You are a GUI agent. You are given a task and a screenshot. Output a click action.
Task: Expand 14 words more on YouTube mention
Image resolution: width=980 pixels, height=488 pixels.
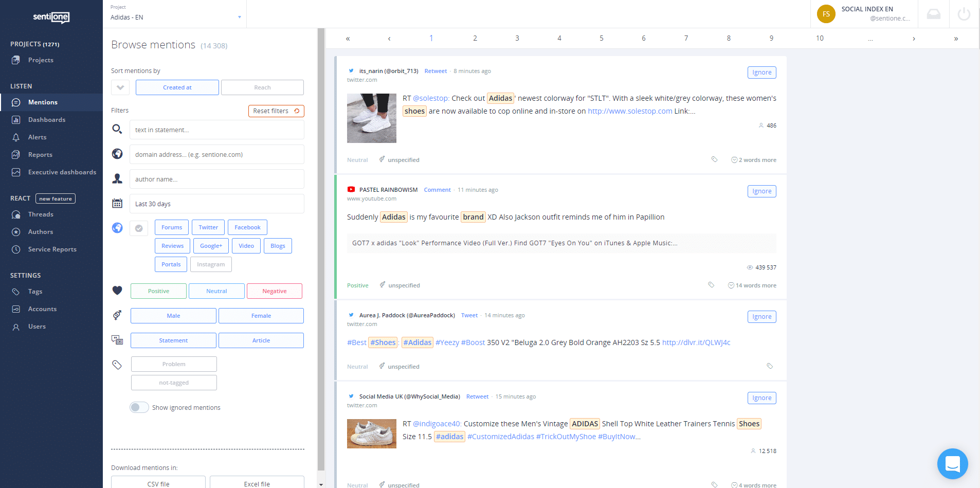click(x=752, y=285)
